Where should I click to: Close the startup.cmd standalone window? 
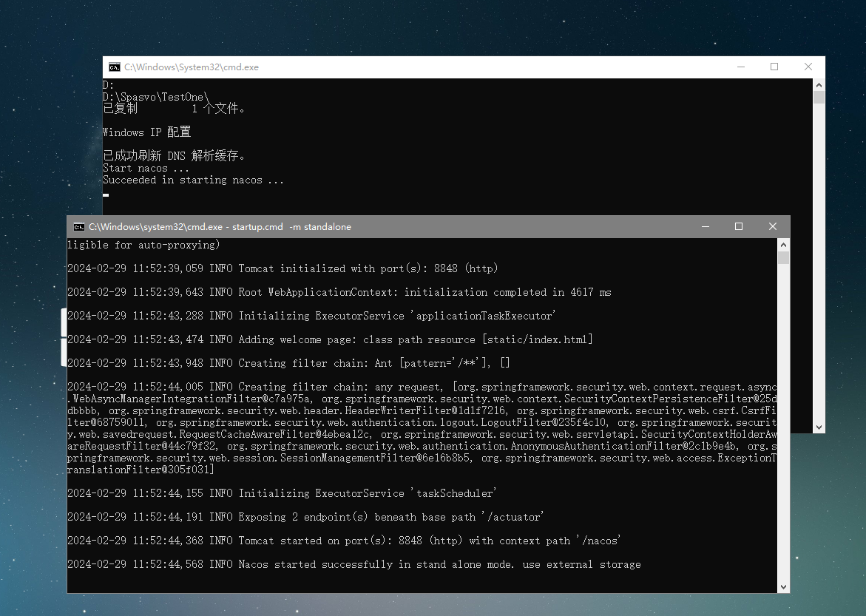coord(773,226)
